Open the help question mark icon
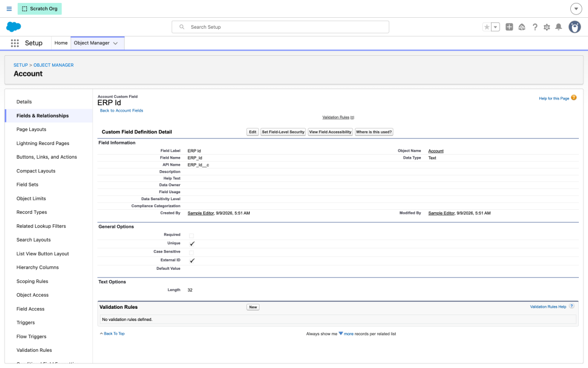The height and width of the screenshot is (368, 588). click(x=535, y=27)
